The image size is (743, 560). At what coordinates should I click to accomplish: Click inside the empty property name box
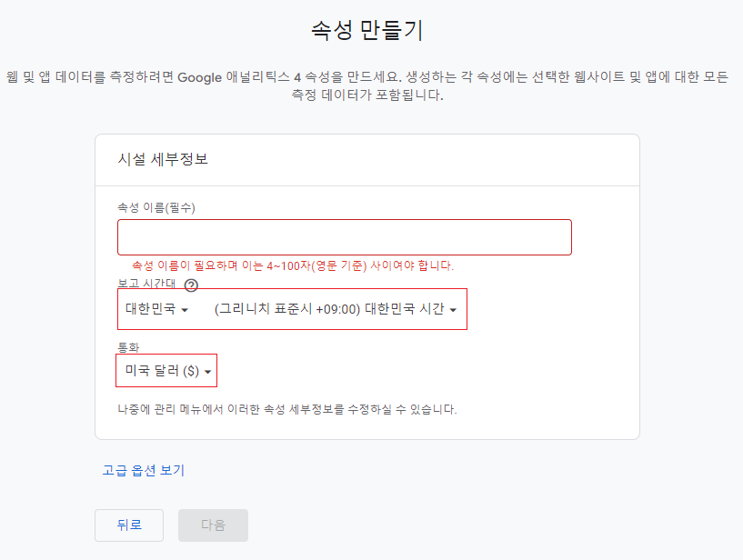pyautogui.click(x=344, y=236)
